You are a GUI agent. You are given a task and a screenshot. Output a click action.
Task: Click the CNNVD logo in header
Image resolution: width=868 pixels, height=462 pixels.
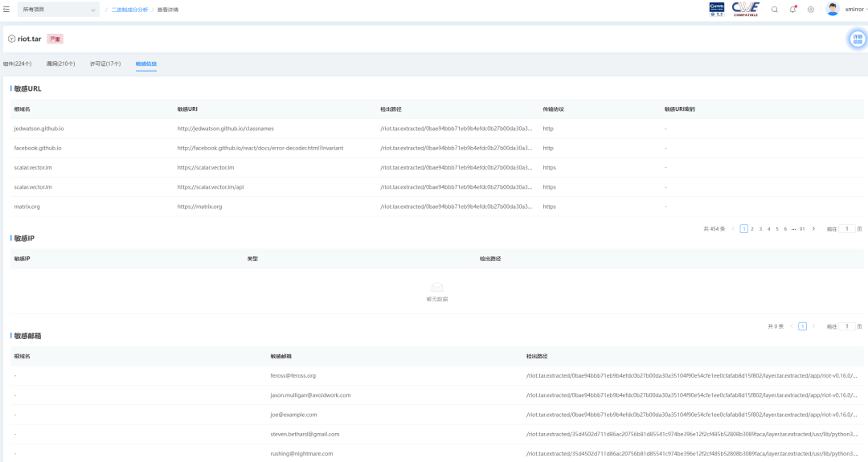click(717, 9)
